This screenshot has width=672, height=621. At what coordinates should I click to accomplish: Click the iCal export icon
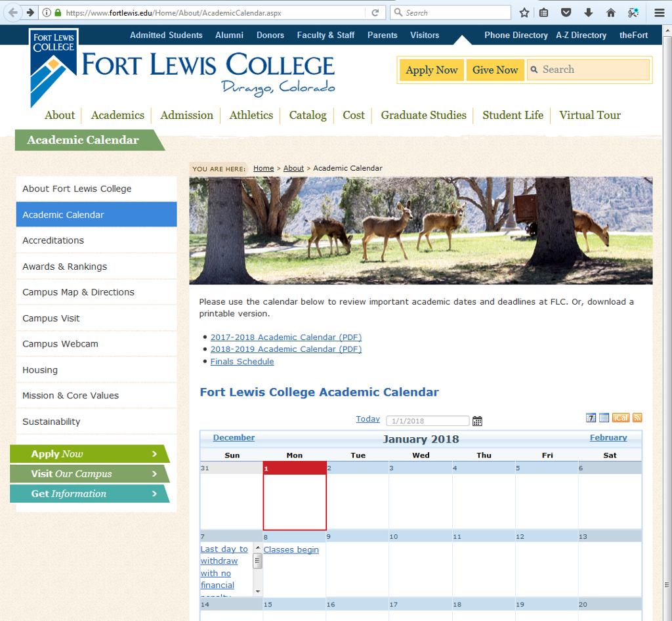[620, 418]
